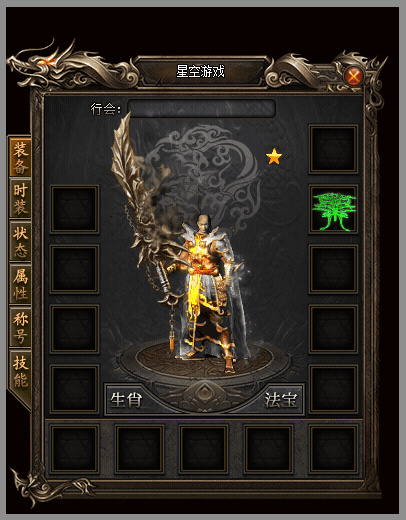The width and height of the screenshot is (406, 520).
Task: Click the green glowing rune equipment icon
Action: [333, 210]
